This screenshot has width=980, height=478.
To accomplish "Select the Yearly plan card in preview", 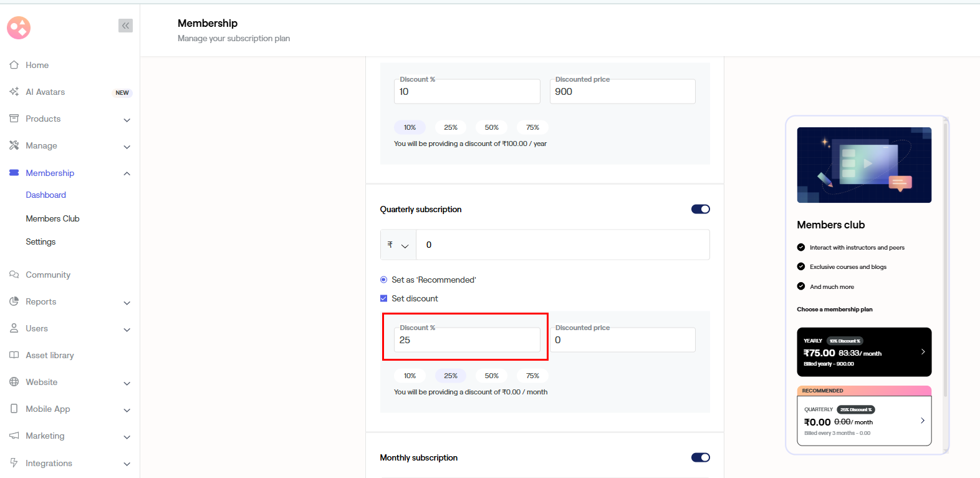I will click(x=863, y=352).
